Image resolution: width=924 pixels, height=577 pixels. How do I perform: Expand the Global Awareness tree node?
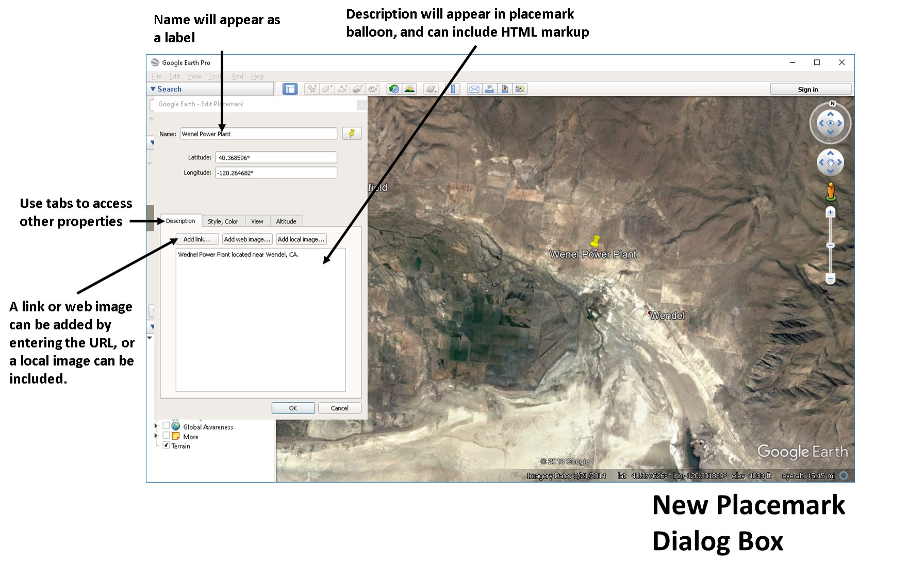[x=156, y=426]
